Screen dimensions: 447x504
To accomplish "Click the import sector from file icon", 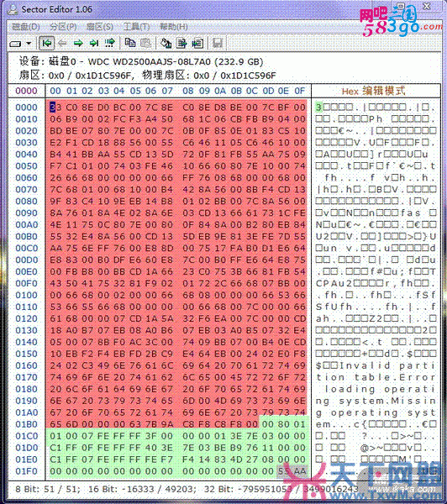I will [197, 43].
